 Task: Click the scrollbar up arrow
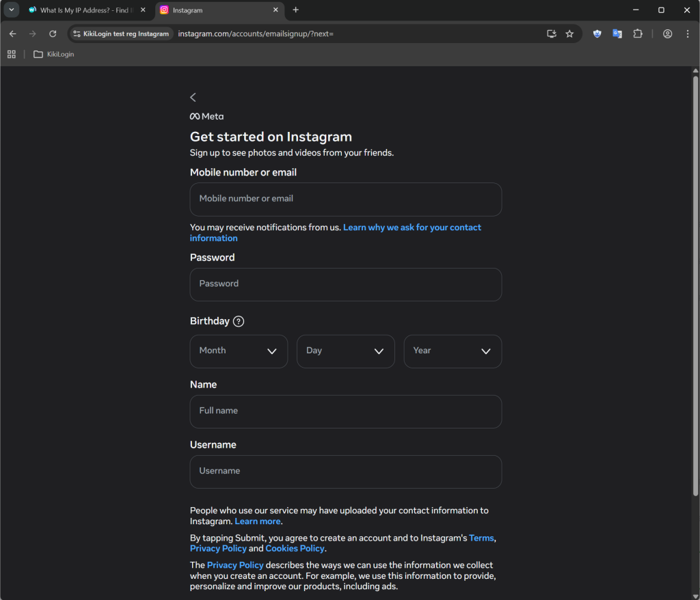pos(695,70)
